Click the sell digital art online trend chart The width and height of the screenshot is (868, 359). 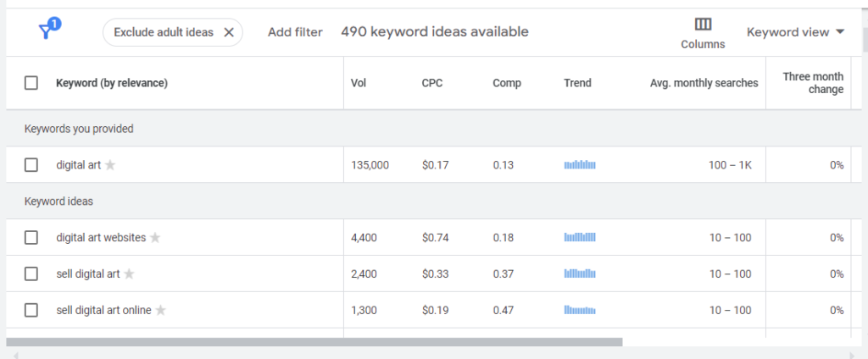580,310
